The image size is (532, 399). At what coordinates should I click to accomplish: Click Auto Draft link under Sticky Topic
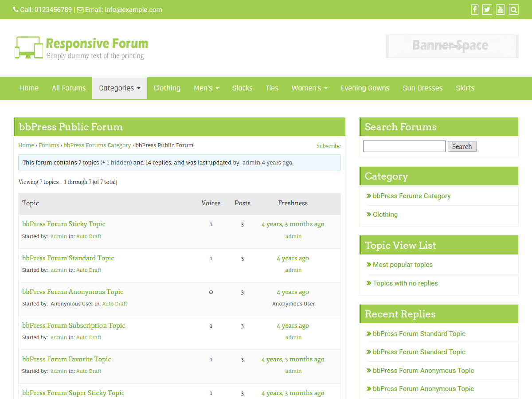[x=89, y=236]
